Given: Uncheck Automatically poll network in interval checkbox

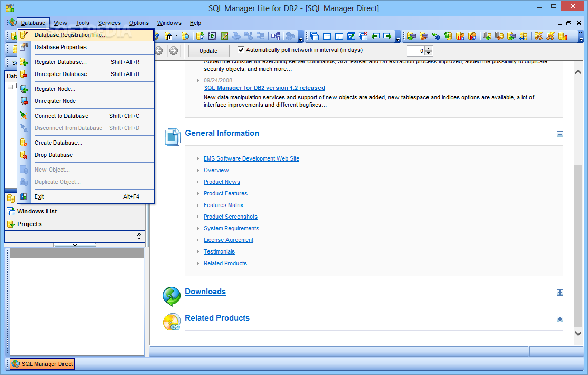Looking at the screenshot, I should (x=241, y=50).
